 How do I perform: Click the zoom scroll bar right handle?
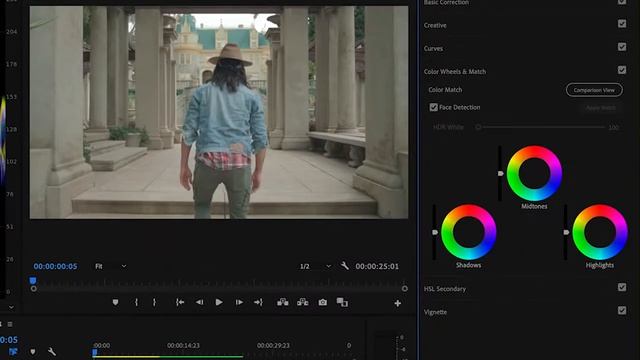click(404, 289)
